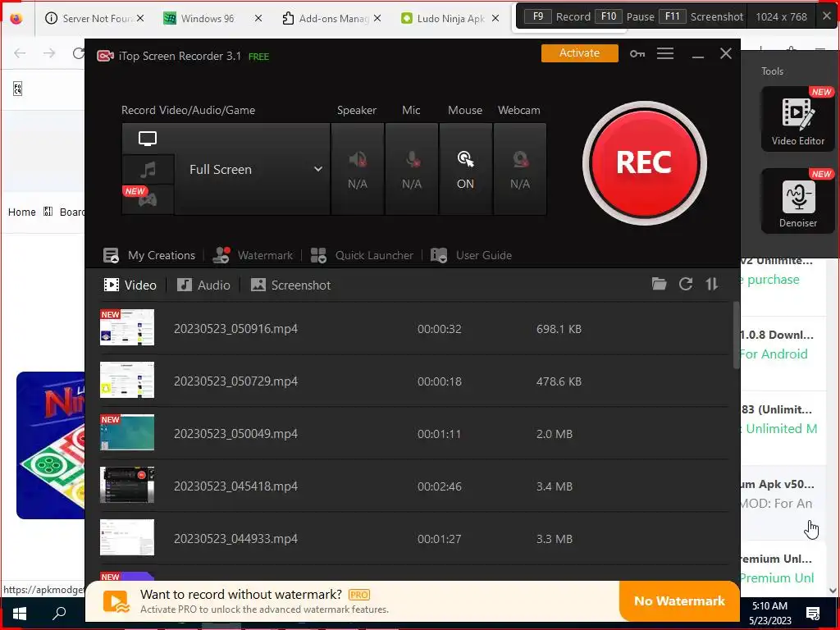The height and width of the screenshot is (630, 840).
Task: Switch to the Audio list tab
Action: coord(203,285)
